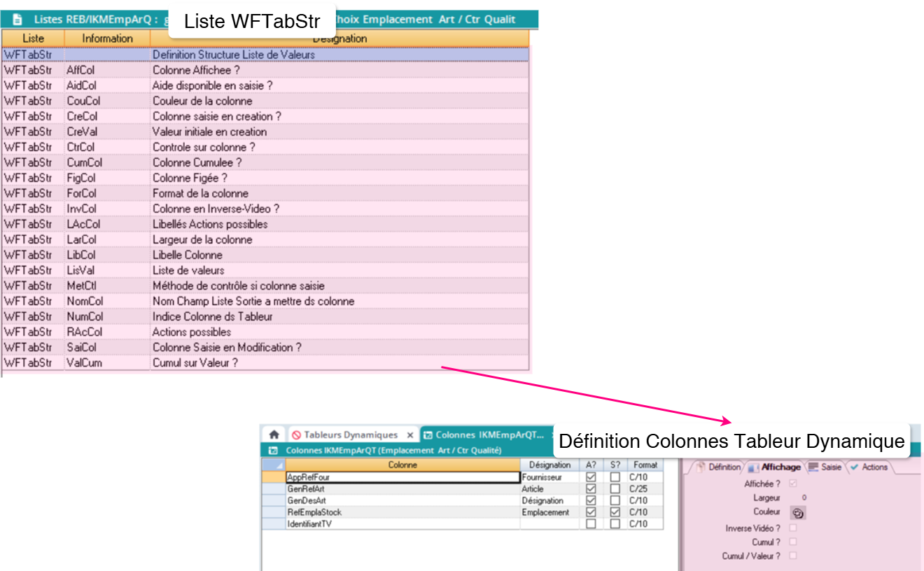Click the prohibition icon on Tableurs Dynamiques tab
This screenshot has width=924, height=571.
297,435
